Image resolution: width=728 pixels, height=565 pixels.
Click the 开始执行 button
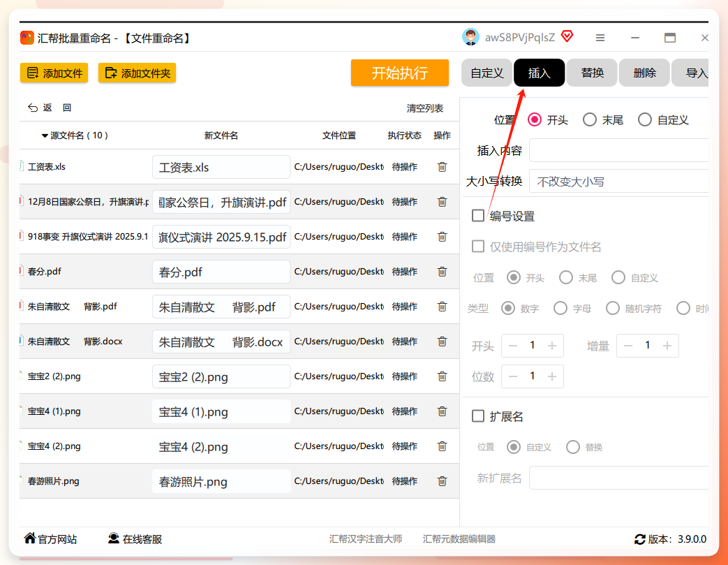400,73
